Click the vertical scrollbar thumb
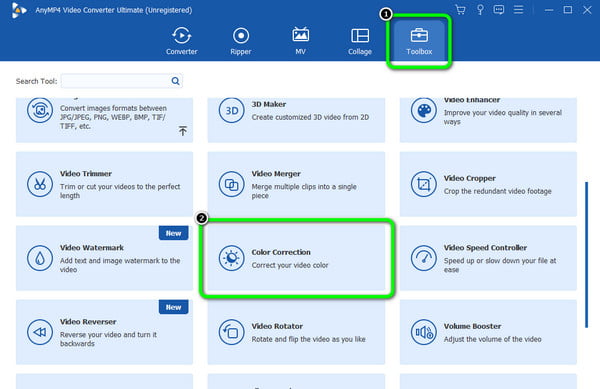600x389 pixels. [x=586, y=255]
